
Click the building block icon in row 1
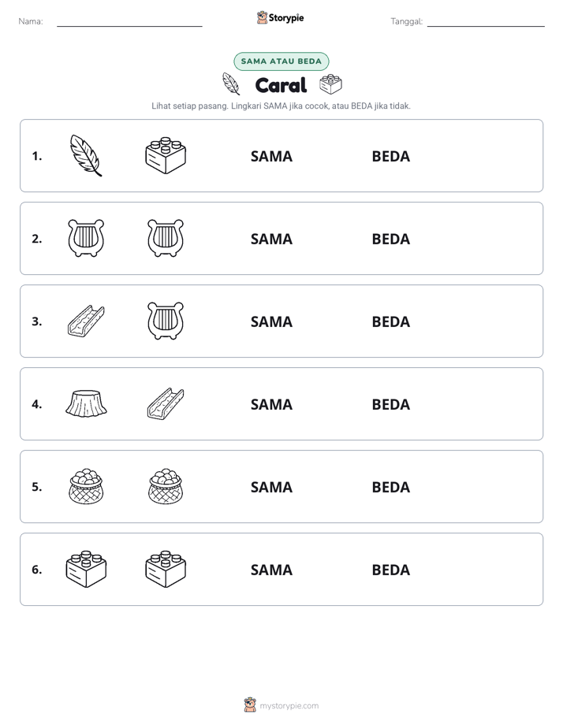click(166, 155)
